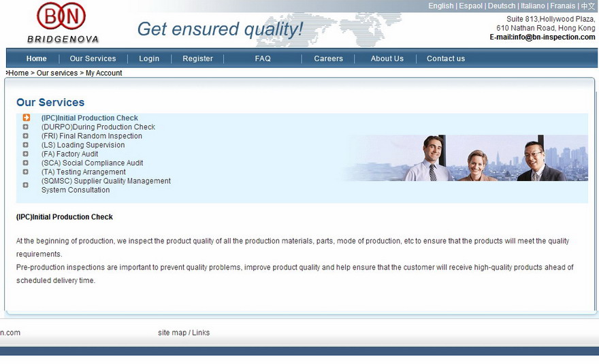Select (FA) Factory Audit link
Image resolution: width=599 pixels, height=364 pixels.
(x=69, y=154)
